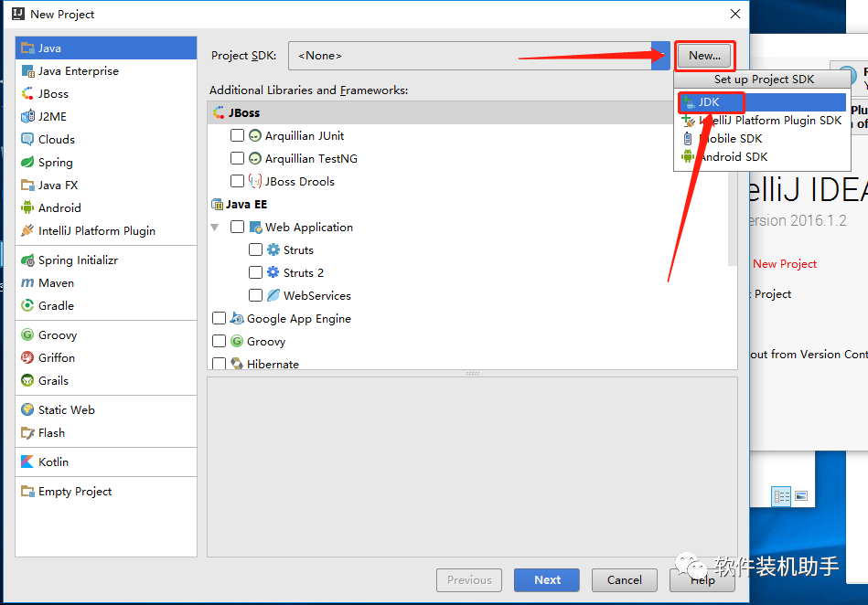The height and width of the screenshot is (605, 868).
Task: Tick the JBoss Drools checkbox
Action: 237,181
